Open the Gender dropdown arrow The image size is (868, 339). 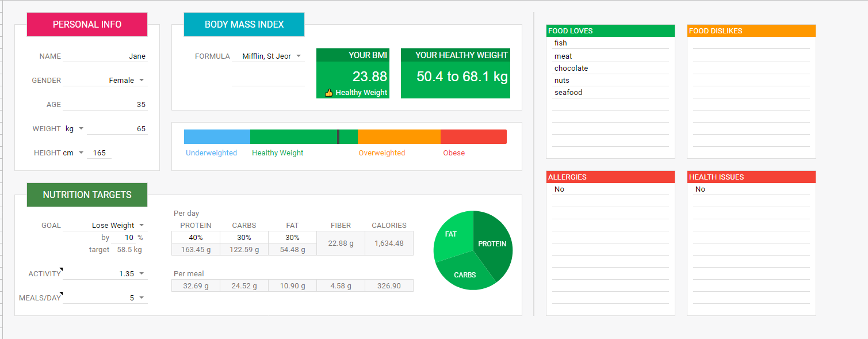click(x=142, y=81)
